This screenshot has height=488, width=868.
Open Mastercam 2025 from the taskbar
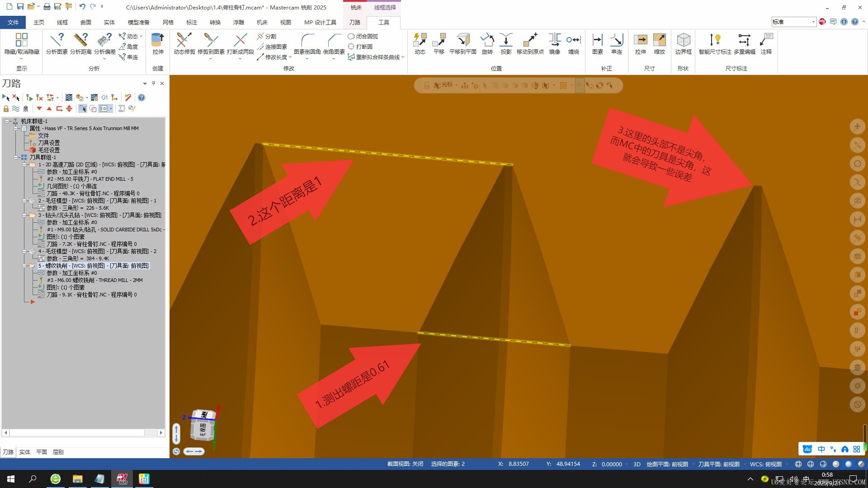122,479
